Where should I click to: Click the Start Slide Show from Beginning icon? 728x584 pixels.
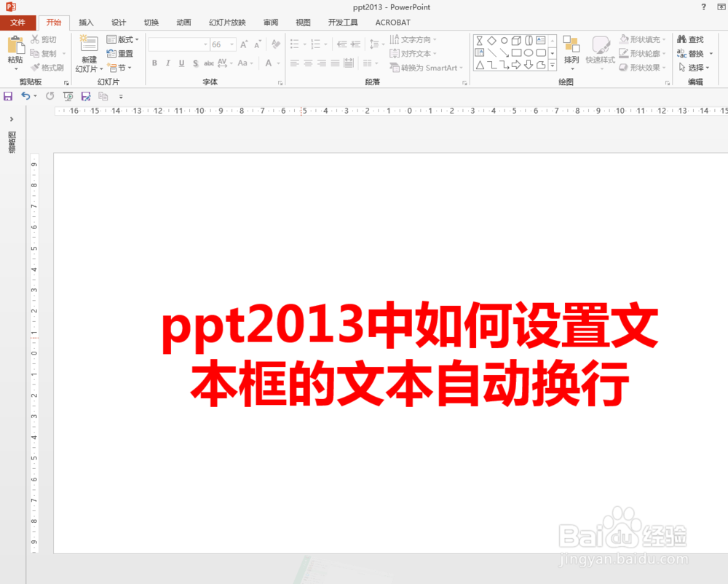tap(68, 96)
